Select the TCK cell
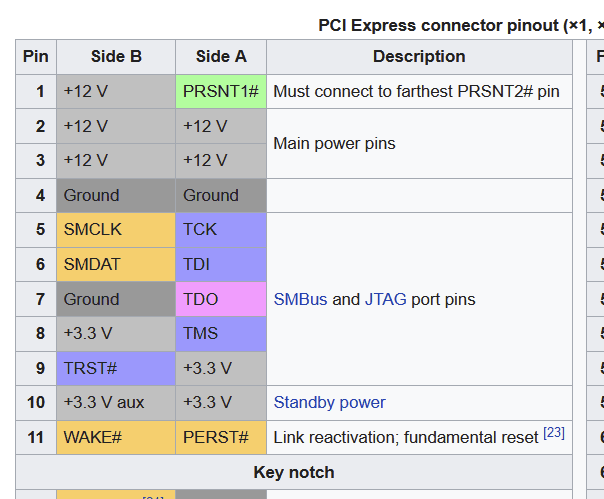 coord(221,230)
